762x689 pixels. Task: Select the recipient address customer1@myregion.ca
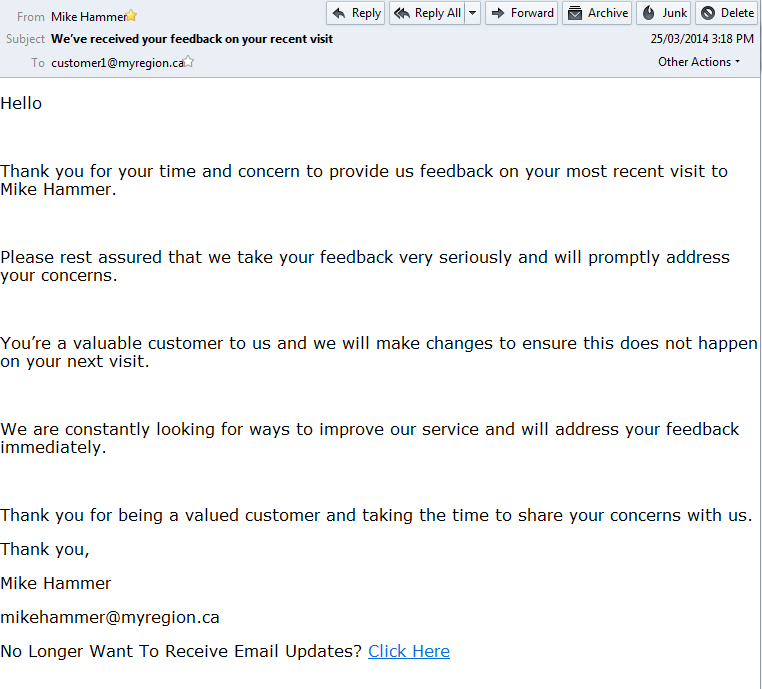[116, 62]
